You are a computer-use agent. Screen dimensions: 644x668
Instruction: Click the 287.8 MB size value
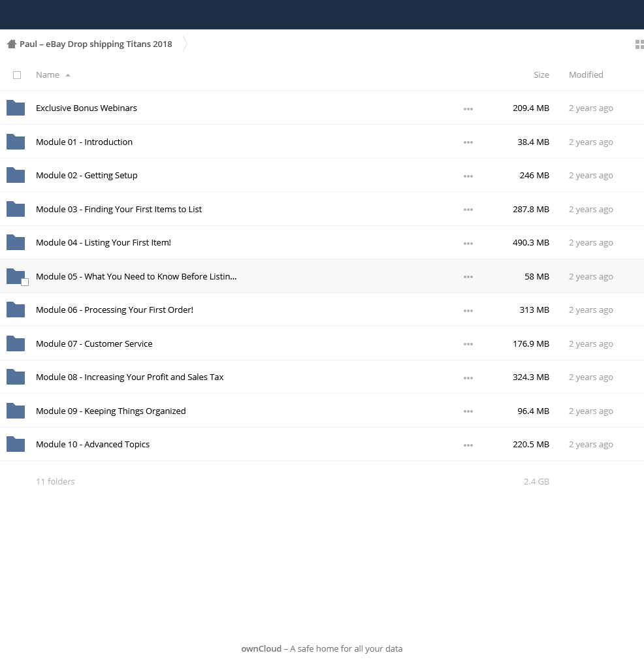tap(531, 209)
